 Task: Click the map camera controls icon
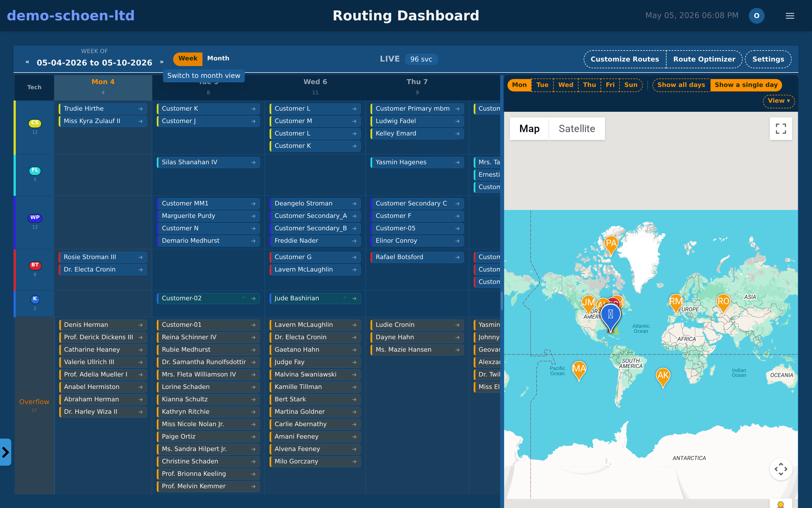(x=781, y=469)
